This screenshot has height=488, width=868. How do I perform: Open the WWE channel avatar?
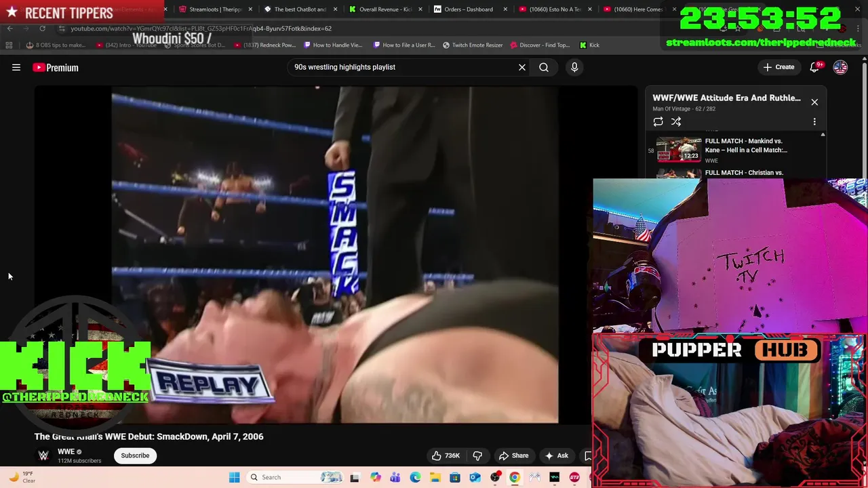coord(43,455)
